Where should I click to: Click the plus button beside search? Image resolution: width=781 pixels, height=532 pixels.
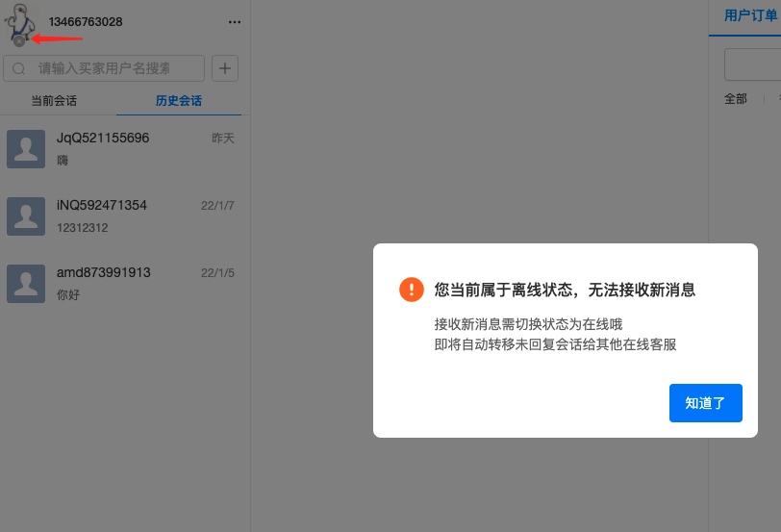point(225,68)
